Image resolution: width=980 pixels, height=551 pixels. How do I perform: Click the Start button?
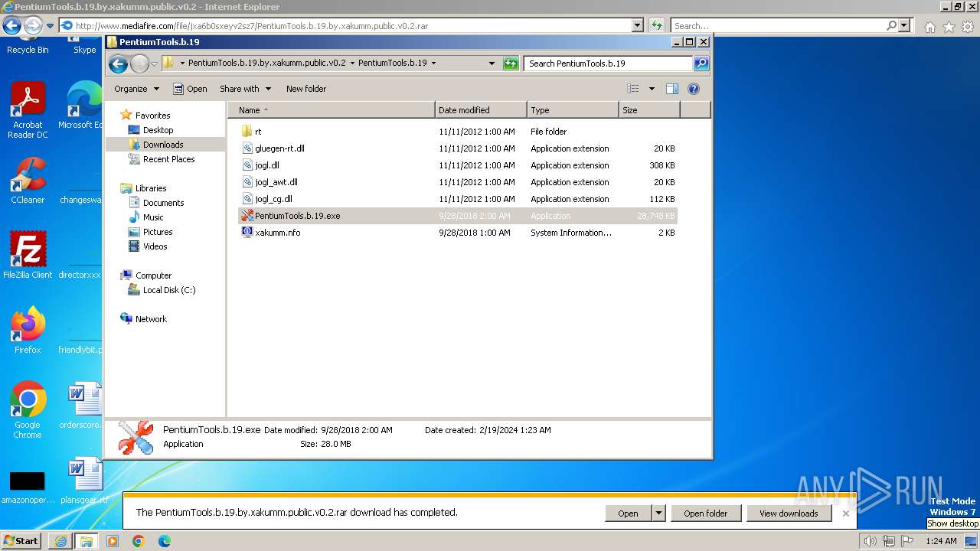21,541
